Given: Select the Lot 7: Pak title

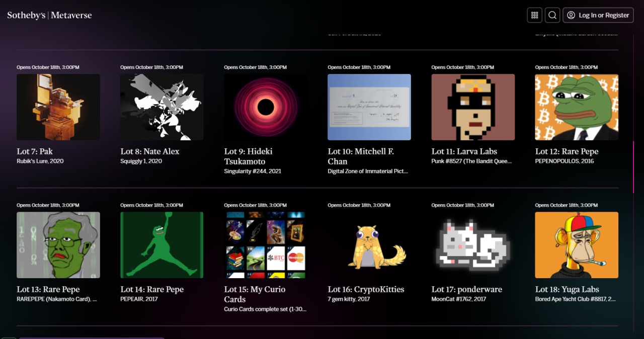Looking at the screenshot, I should point(35,151).
